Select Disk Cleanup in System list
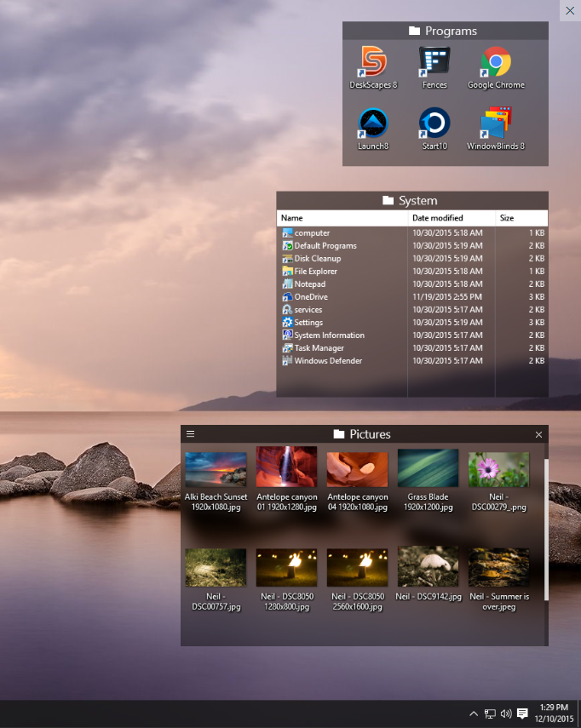 click(x=412, y=258)
